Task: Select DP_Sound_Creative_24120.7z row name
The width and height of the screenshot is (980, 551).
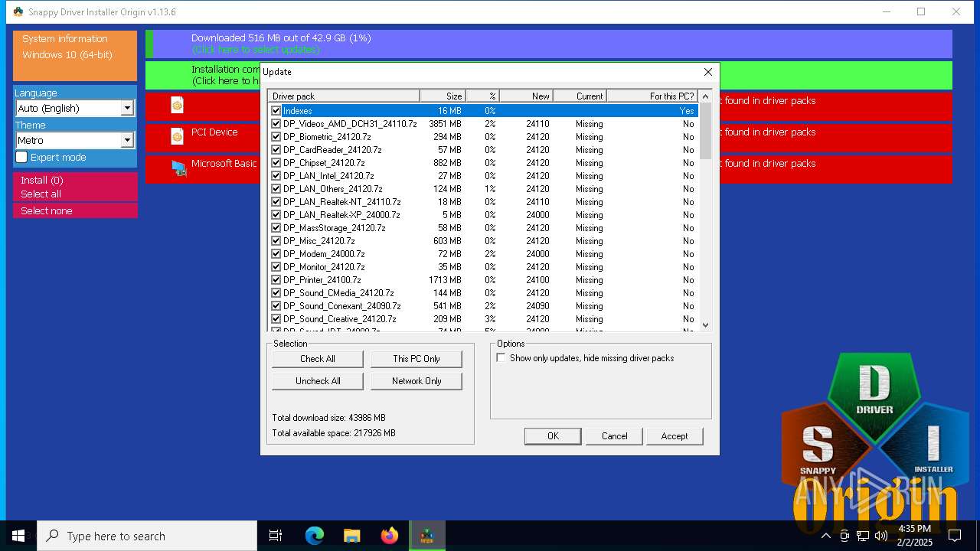Action: point(340,319)
